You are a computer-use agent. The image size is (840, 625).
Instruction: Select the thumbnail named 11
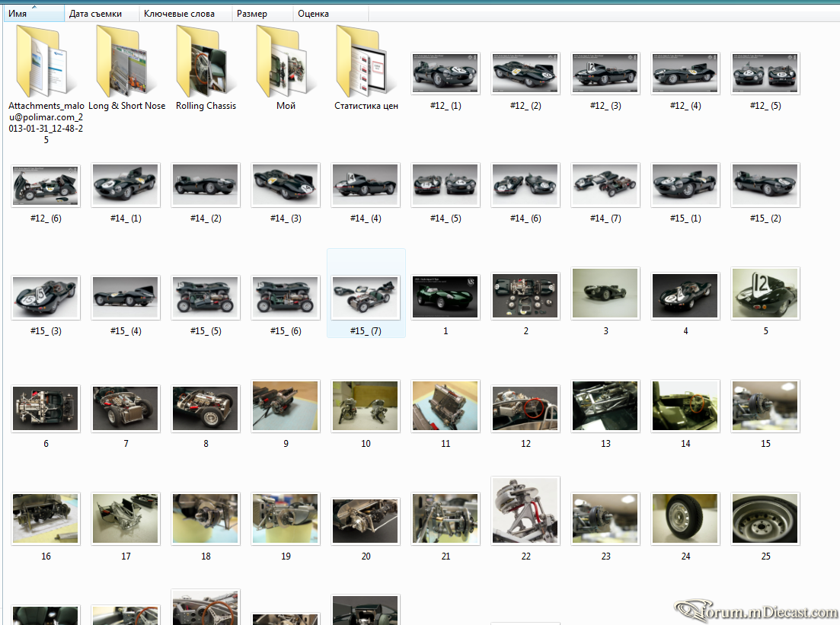pyautogui.click(x=446, y=406)
